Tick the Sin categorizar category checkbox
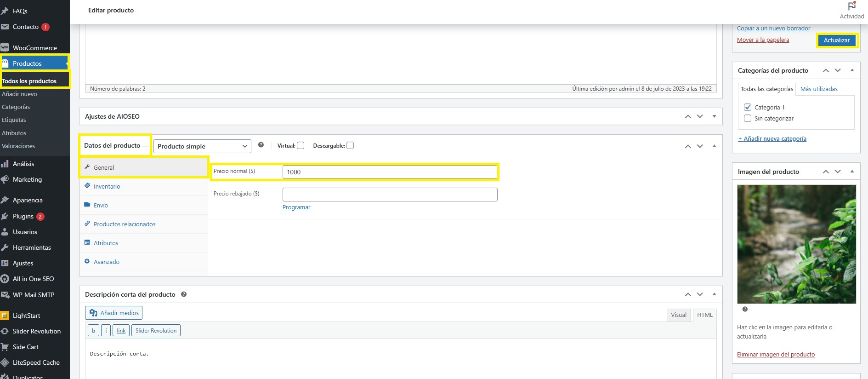868x379 pixels. pyautogui.click(x=748, y=119)
